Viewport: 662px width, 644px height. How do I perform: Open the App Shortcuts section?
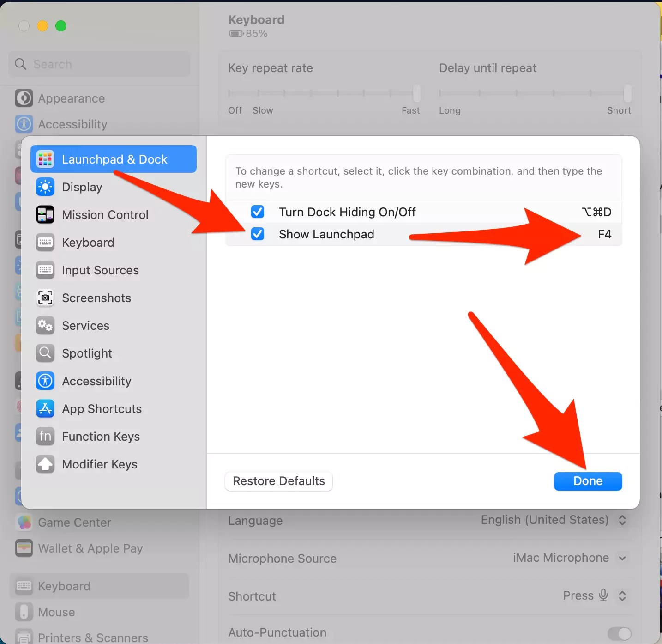click(102, 408)
